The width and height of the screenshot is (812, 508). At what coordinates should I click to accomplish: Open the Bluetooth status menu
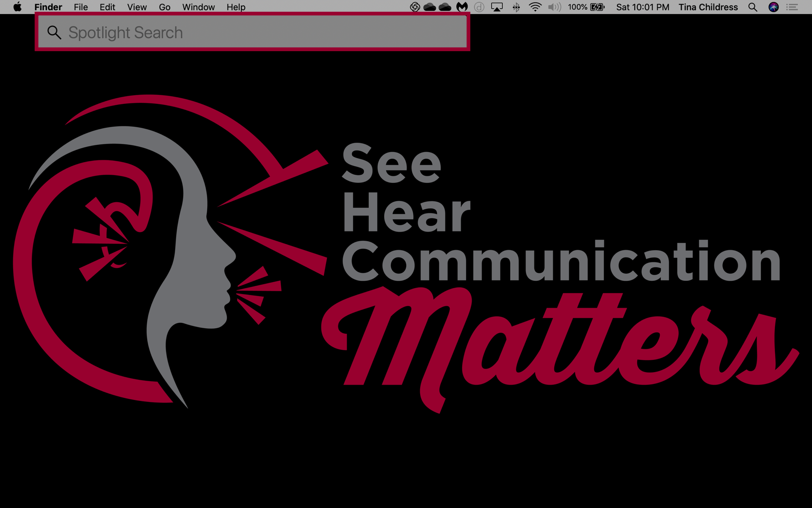[516, 7]
